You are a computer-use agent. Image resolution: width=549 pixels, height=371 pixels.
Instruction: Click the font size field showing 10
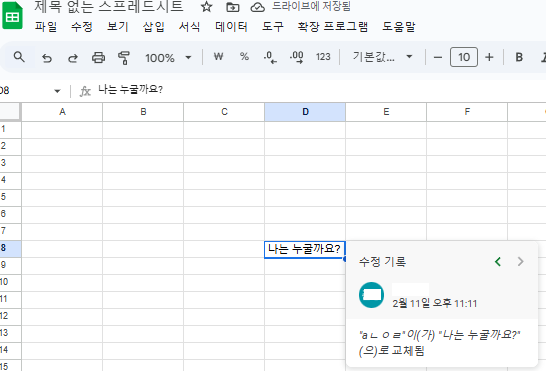464,57
